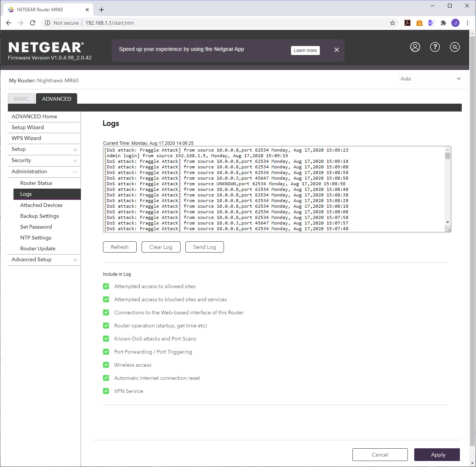Click the log scrollbar up arrow
The image size is (476, 467).
click(x=448, y=150)
